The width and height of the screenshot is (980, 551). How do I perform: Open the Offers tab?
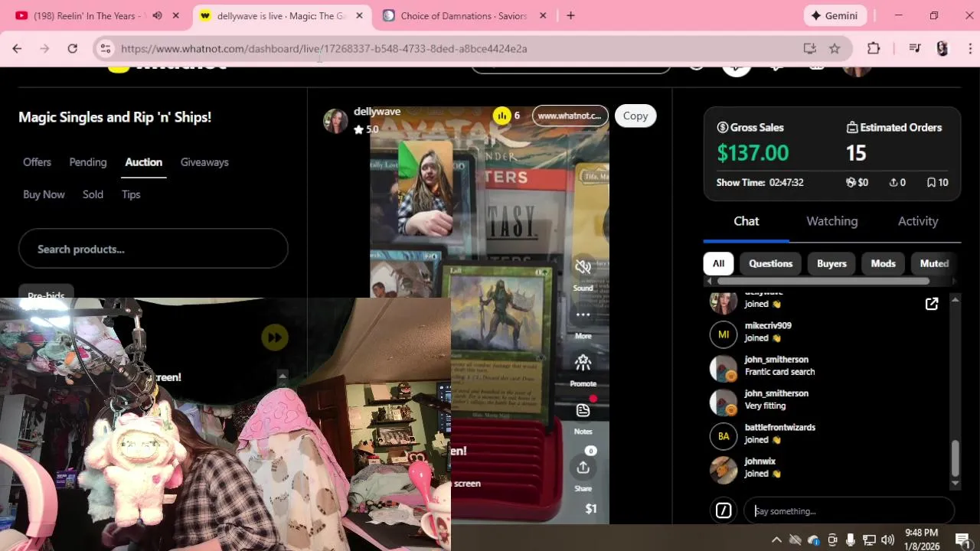tap(37, 162)
